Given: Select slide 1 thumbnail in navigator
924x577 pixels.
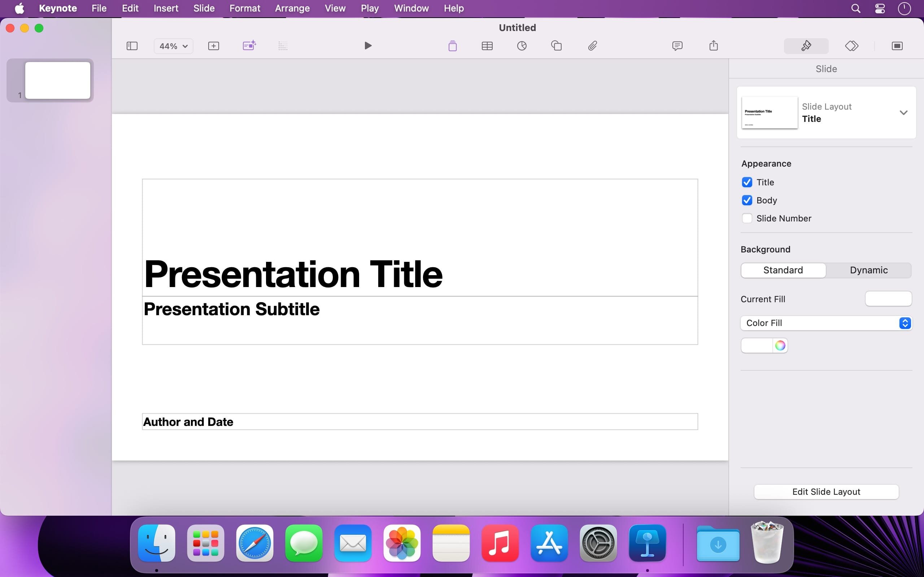Looking at the screenshot, I should pyautogui.click(x=57, y=80).
